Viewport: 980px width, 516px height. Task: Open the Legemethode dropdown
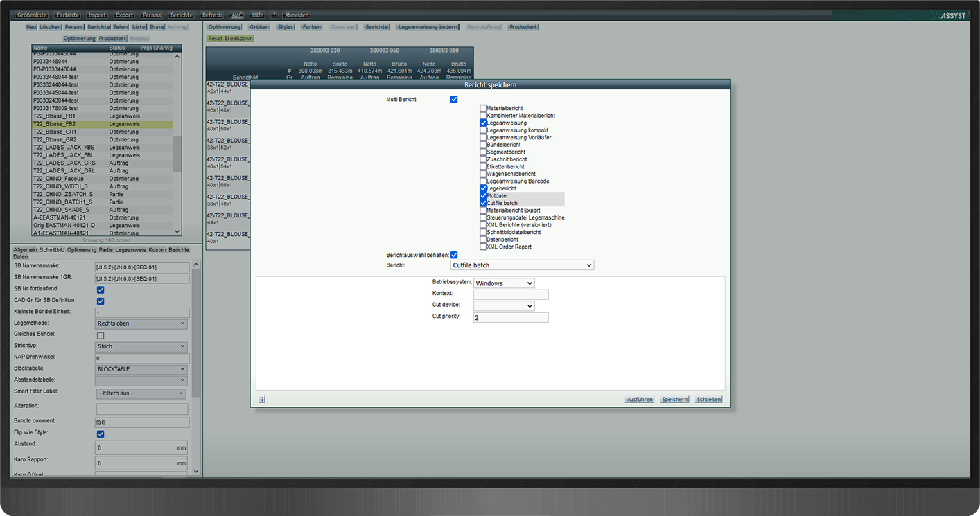coord(141,323)
